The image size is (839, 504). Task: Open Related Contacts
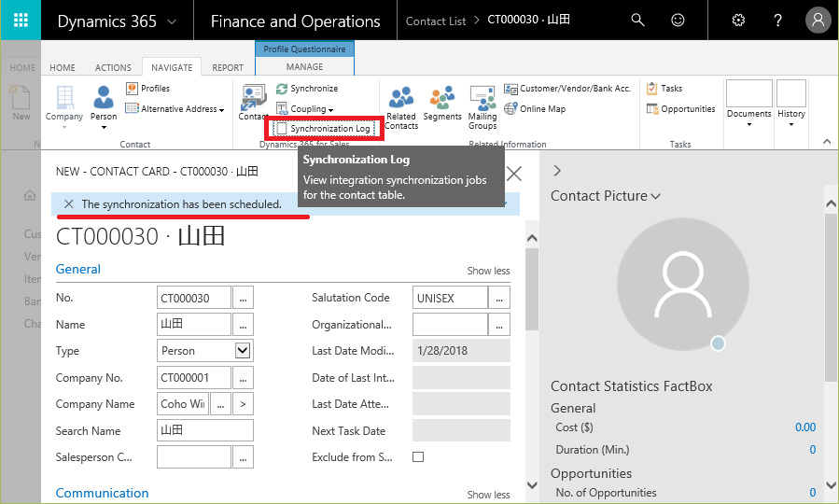point(401,107)
